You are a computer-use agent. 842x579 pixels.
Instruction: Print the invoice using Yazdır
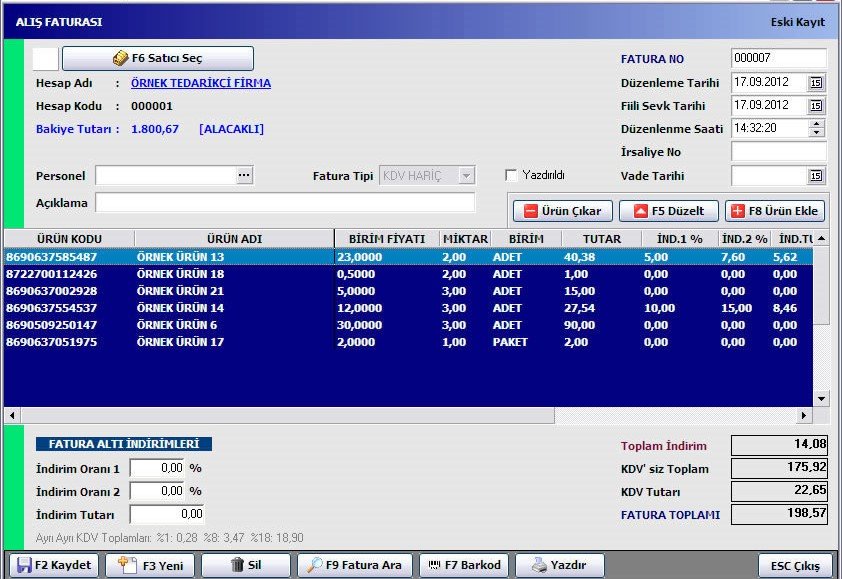[x=567, y=565]
